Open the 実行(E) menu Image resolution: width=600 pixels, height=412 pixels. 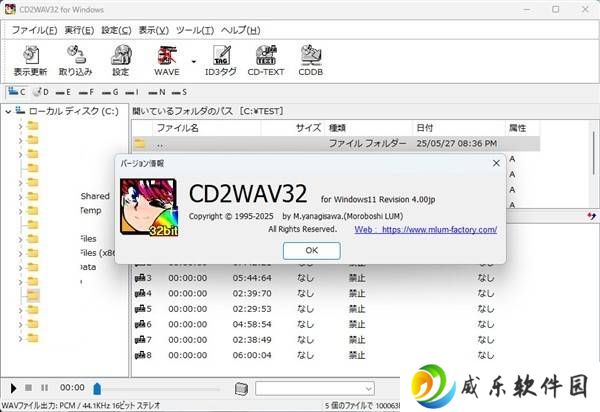point(79,30)
